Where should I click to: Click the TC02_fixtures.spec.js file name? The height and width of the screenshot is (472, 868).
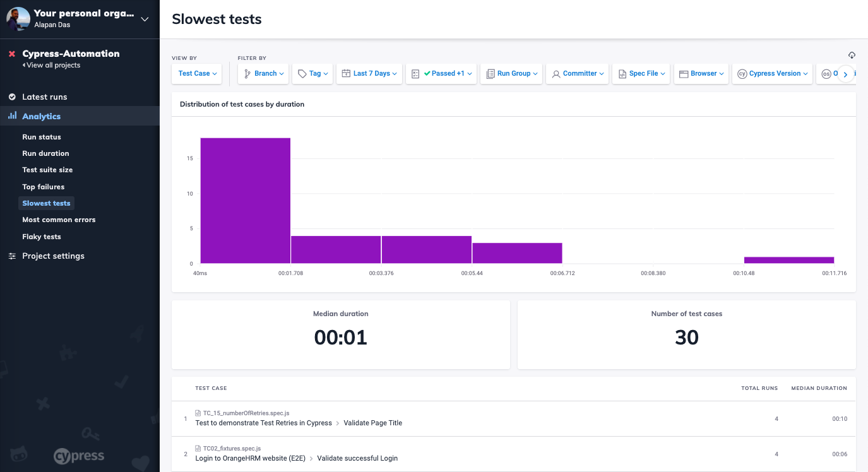pyautogui.click(x=232, y=449)
